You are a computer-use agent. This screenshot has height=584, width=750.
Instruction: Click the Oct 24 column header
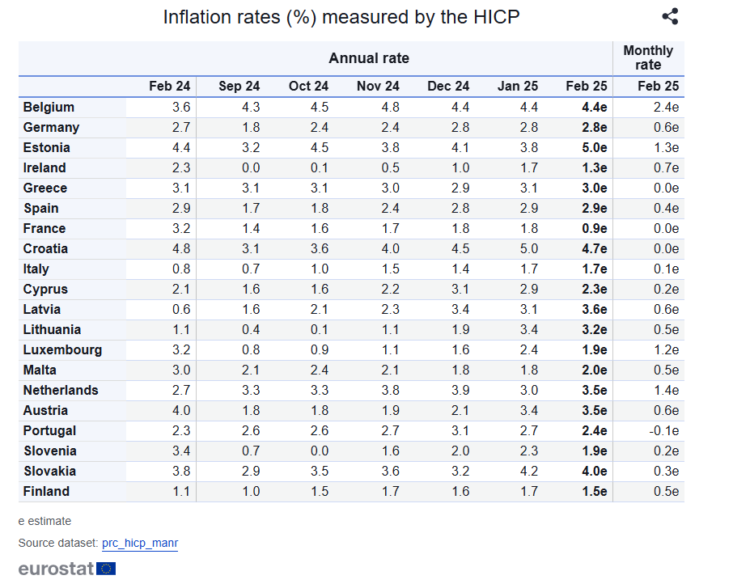point(308,87)
